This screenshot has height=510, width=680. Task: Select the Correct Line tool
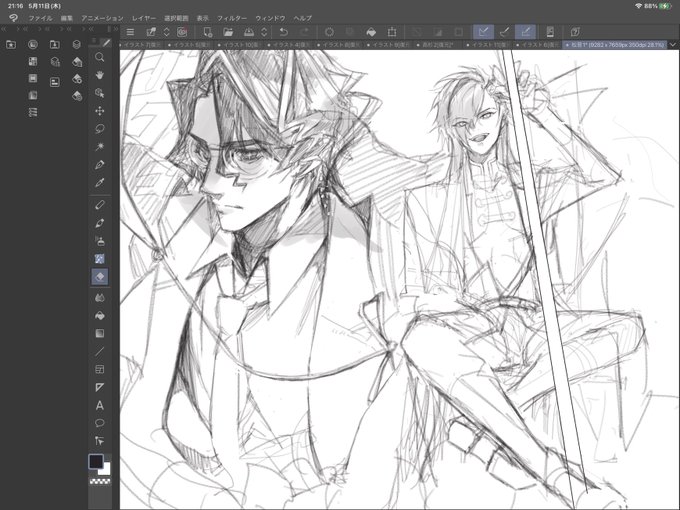100,441
